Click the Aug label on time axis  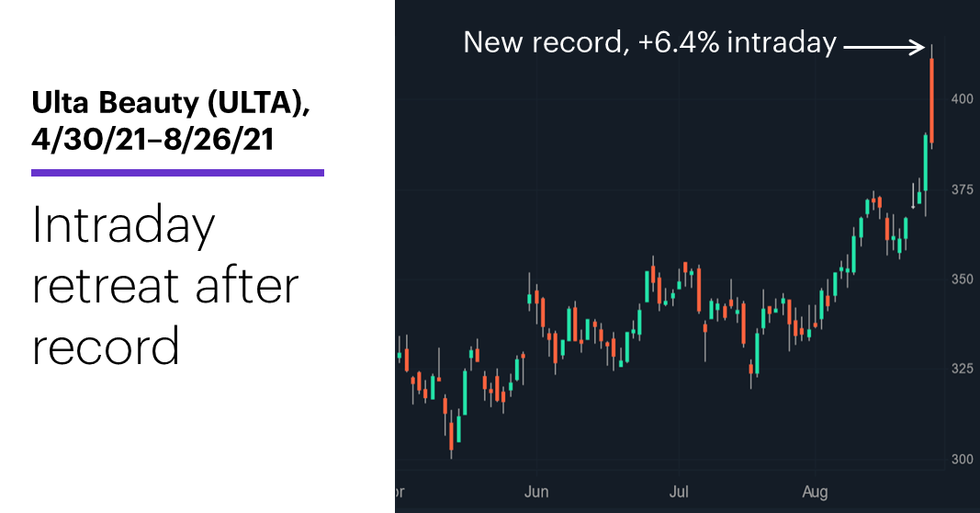tap(815, 492)
